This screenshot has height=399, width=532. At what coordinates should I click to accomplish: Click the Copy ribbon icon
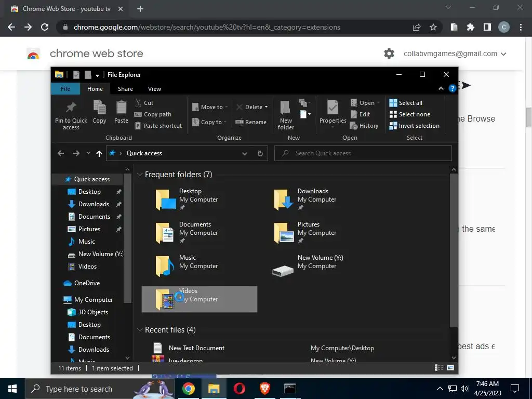(99, 112)
